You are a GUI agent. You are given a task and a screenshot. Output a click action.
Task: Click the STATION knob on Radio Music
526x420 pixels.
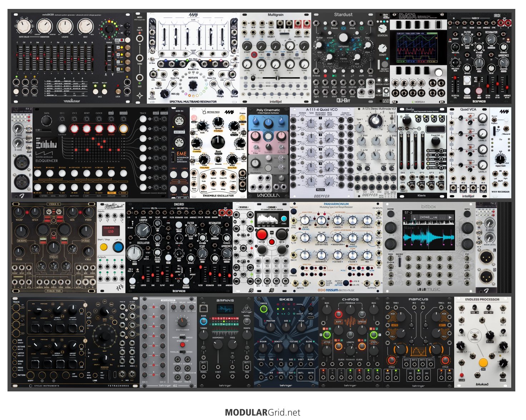[x=382, y=28]
